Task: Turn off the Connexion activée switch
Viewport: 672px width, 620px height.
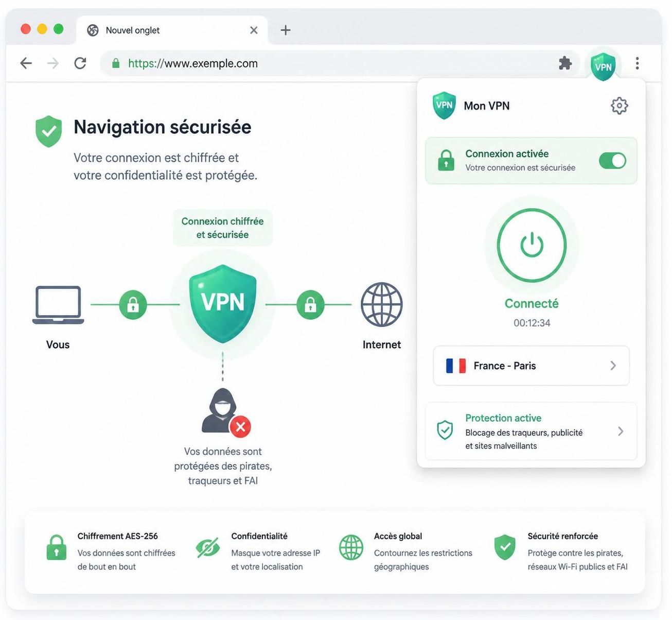Action: pyautogui.click(x=612, y=161)
